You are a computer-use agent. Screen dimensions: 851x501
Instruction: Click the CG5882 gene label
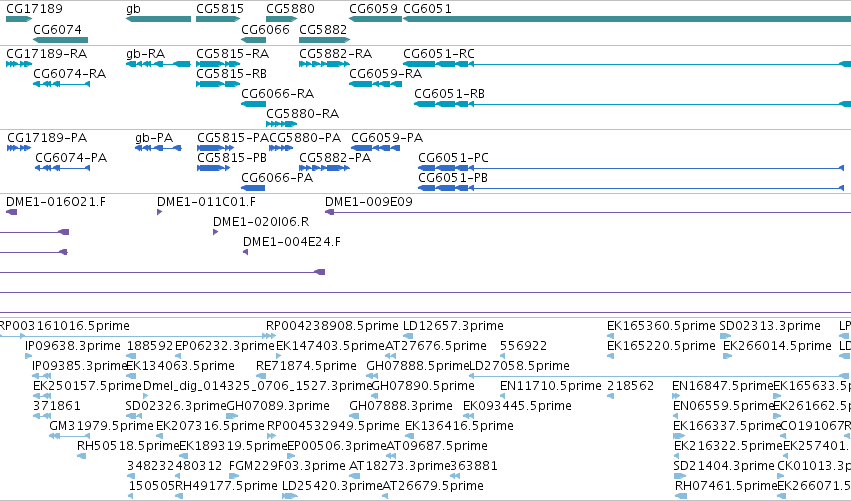[x=323, y=29]
